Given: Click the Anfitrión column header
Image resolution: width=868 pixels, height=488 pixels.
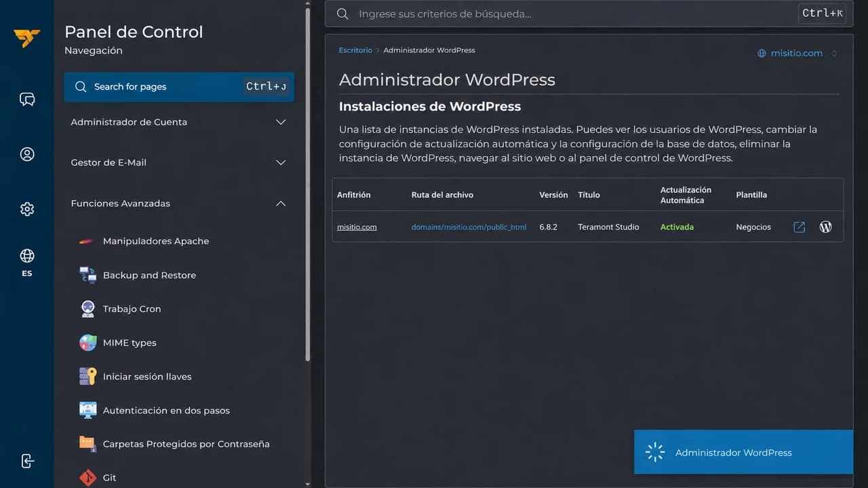Looking at the screenshot, I should pos(354,195).
